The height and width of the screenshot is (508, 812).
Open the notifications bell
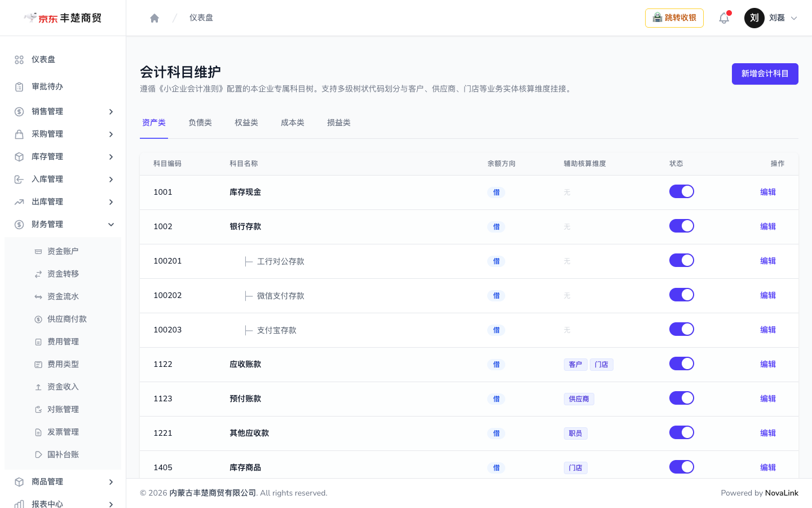pos(724,18)
